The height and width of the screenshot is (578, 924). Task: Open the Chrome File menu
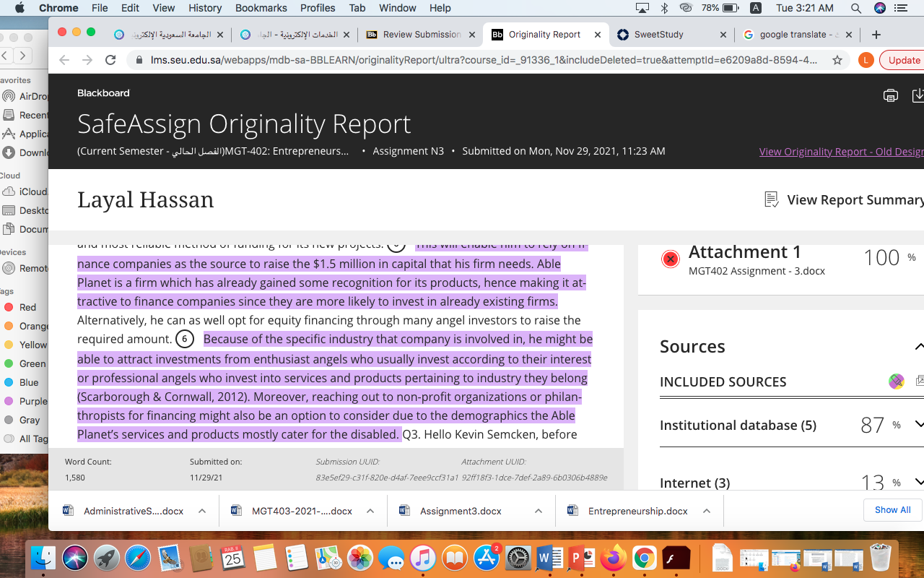point(100,8)
